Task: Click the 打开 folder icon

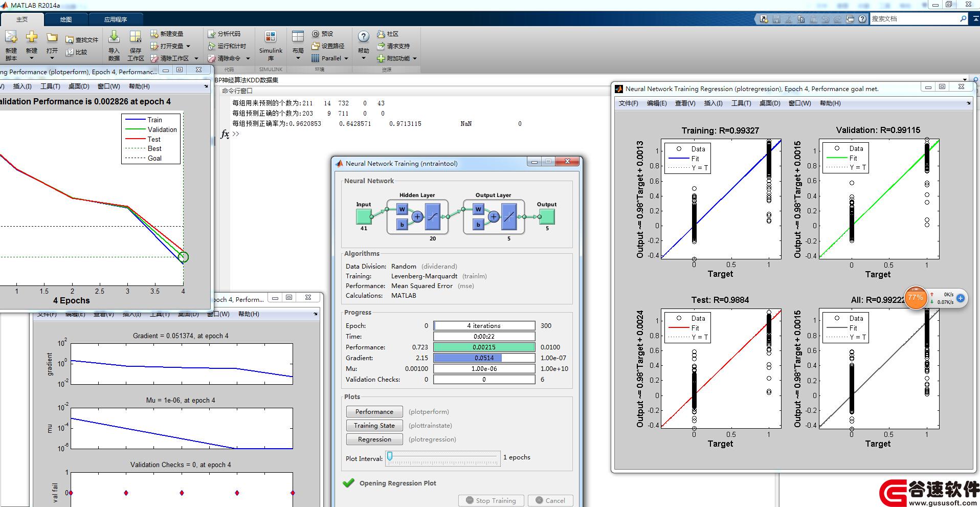Action: click(52, 37)
